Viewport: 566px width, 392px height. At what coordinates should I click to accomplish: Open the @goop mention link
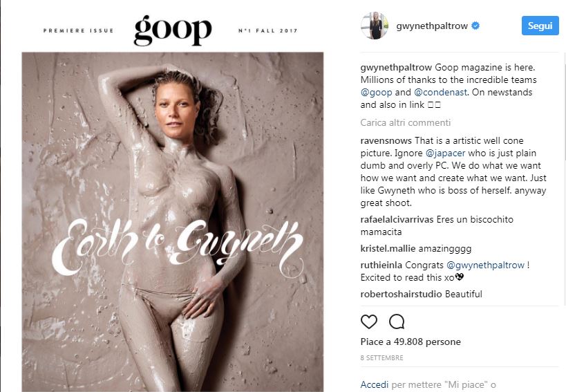(x=376, y=93)
